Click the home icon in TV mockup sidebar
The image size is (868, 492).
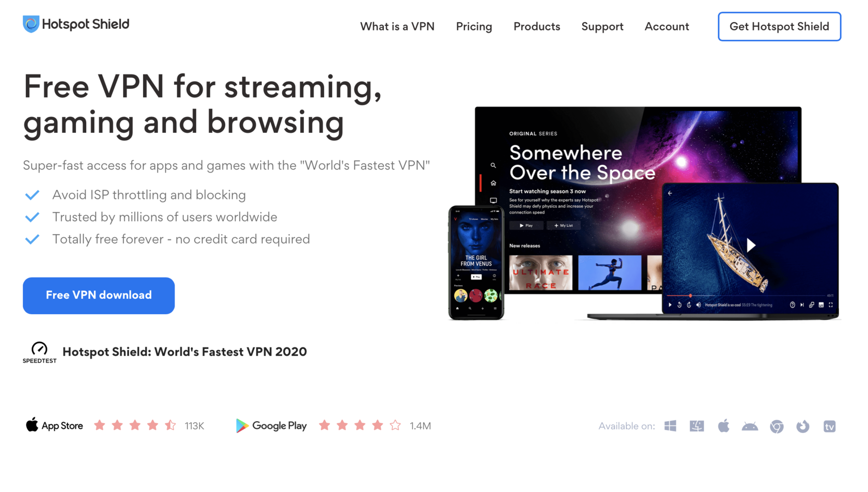493,183
